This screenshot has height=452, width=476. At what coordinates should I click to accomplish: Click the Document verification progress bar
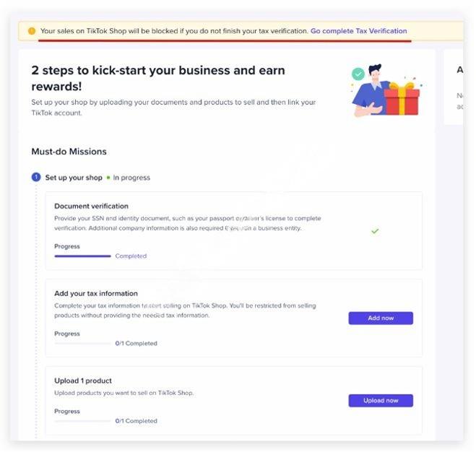coord(82,256)
